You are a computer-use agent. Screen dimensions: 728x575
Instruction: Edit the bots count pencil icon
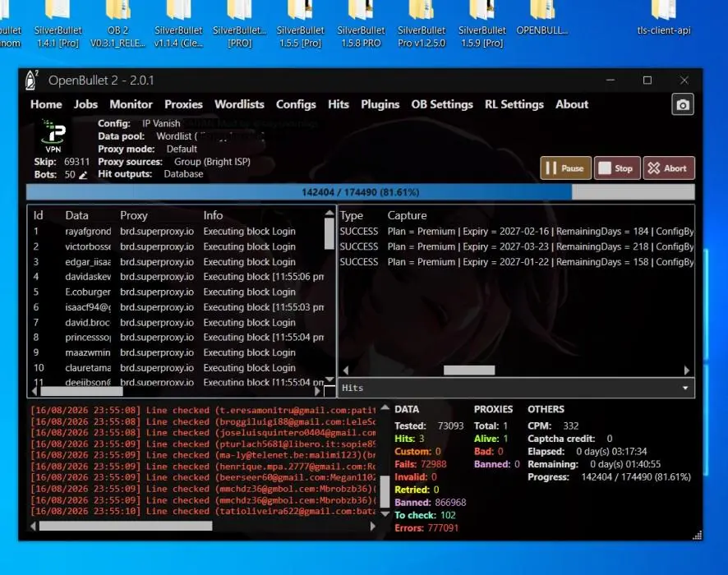83,175
